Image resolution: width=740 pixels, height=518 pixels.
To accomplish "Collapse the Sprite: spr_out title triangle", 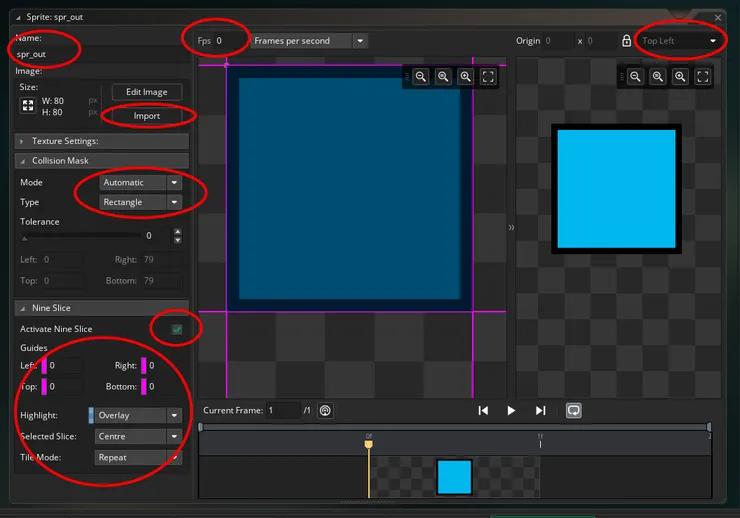I will (18, 17).
